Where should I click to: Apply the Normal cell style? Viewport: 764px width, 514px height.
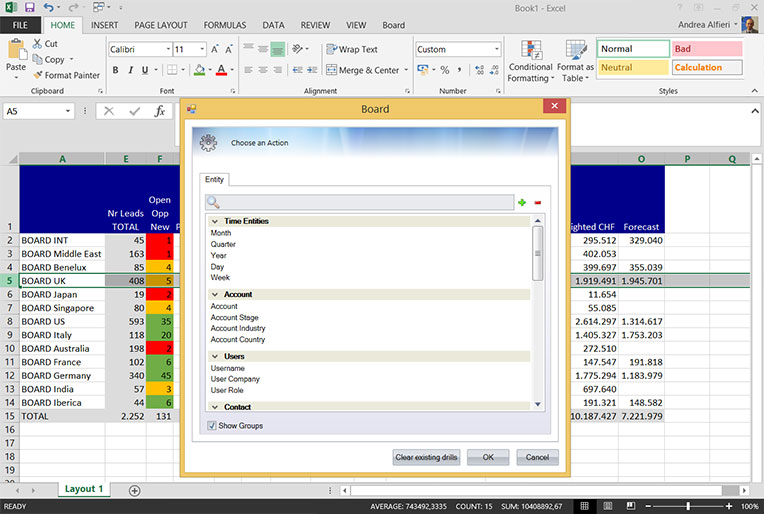tap(633, 49)
